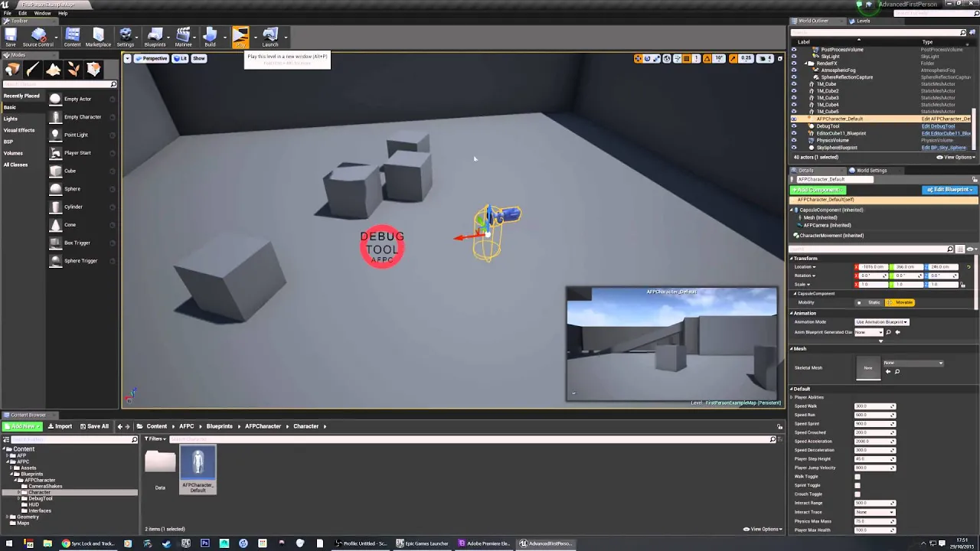The image size is (980, 551).
Task: Open the Blueprints toolbar icon
Action: click(x=155, y=37)
